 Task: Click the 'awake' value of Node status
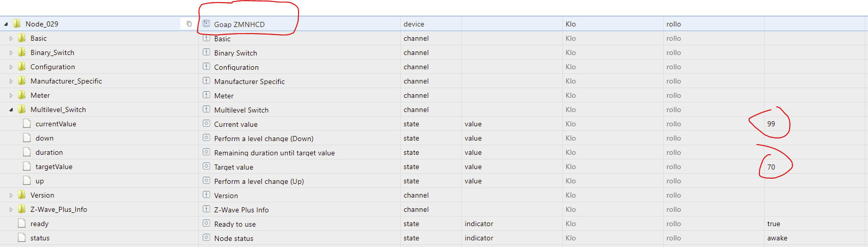[x=777, y=238]
